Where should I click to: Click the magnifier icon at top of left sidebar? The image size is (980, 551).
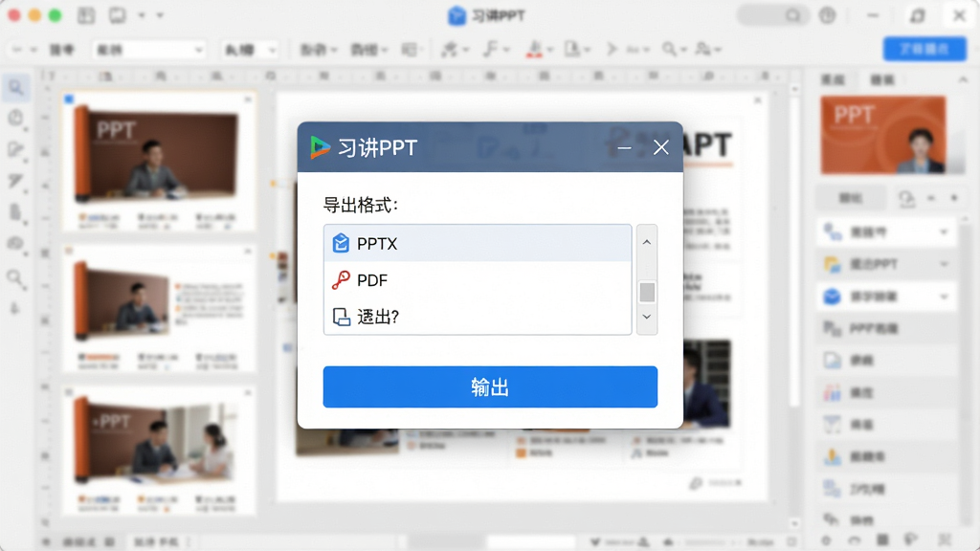click(16, 87)
